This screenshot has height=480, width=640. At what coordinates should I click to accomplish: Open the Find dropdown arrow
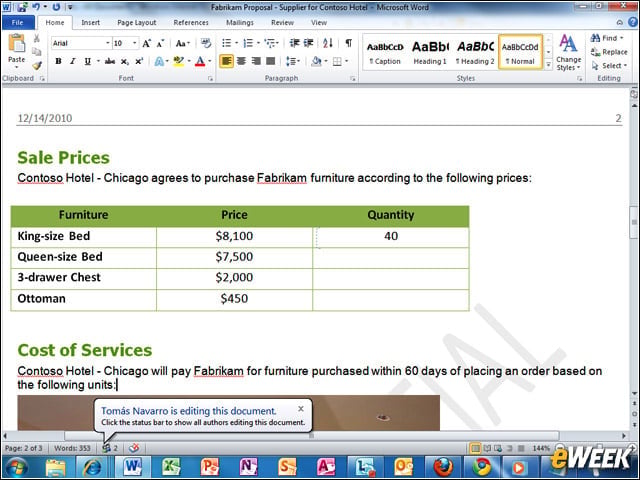622,38
